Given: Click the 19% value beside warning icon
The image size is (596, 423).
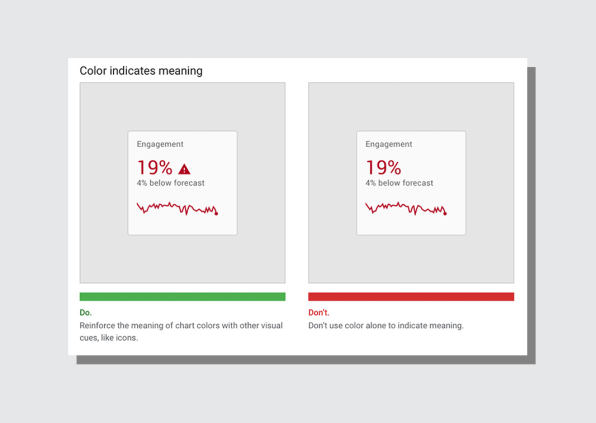Looking at the screenshot, I should [x=155, y=168].
